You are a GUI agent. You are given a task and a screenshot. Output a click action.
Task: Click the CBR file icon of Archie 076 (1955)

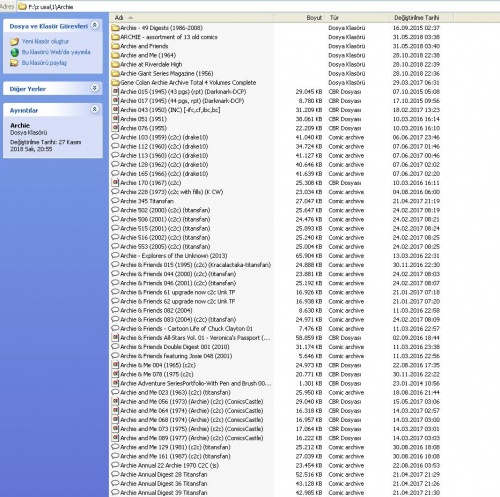point(115,128)
